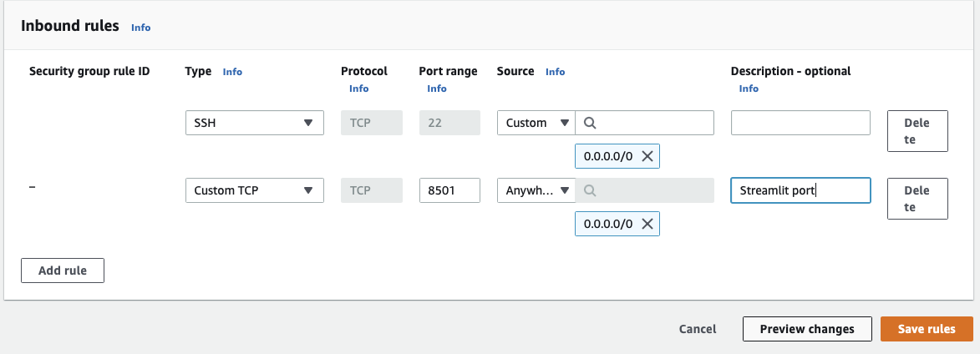The image size is (980, 354).
Task: Delete the SSH rule
Action: [917, 131]
